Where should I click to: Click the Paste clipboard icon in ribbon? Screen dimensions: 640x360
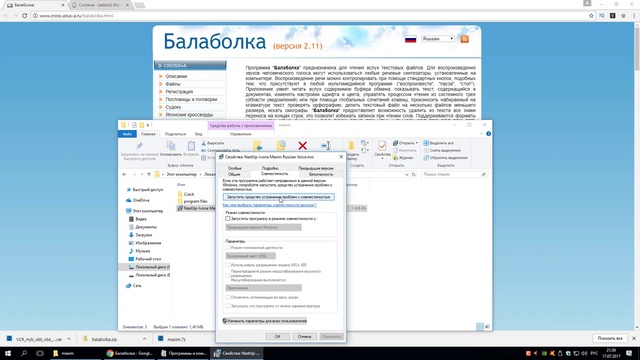(191, 146)
